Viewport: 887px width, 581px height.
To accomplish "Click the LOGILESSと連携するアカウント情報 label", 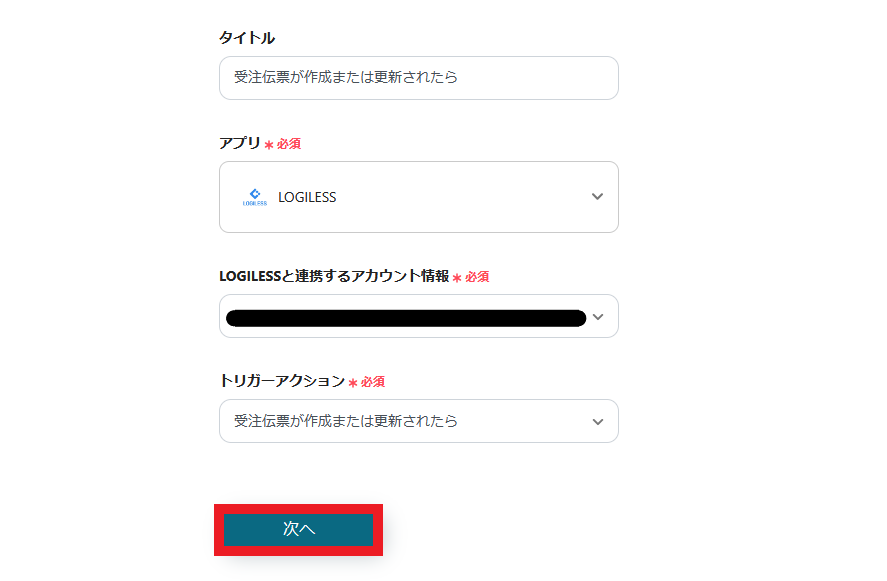I will [x=335, y=276].
